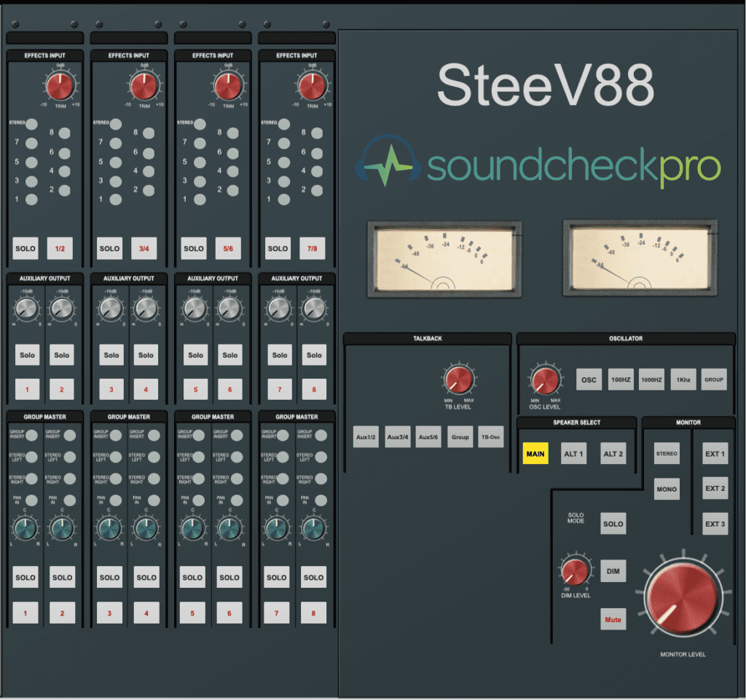
Task: Enable the DIM button
Action: tap(613, 571)
